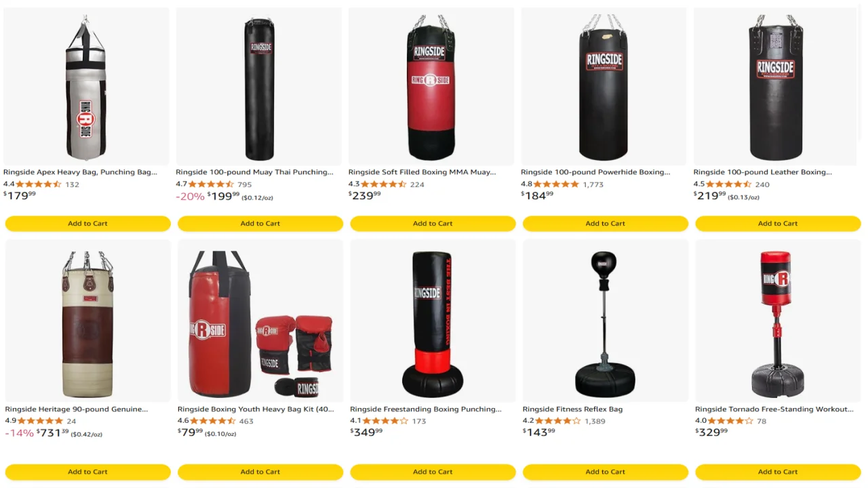Add the $239.99 Soft Filled bag to cart
This screenshot has height=488, width=868.
(x=433, y=224)
